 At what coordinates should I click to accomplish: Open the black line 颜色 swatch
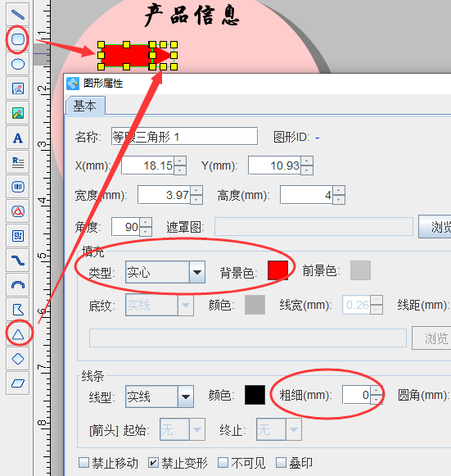(x=255, y=395)
